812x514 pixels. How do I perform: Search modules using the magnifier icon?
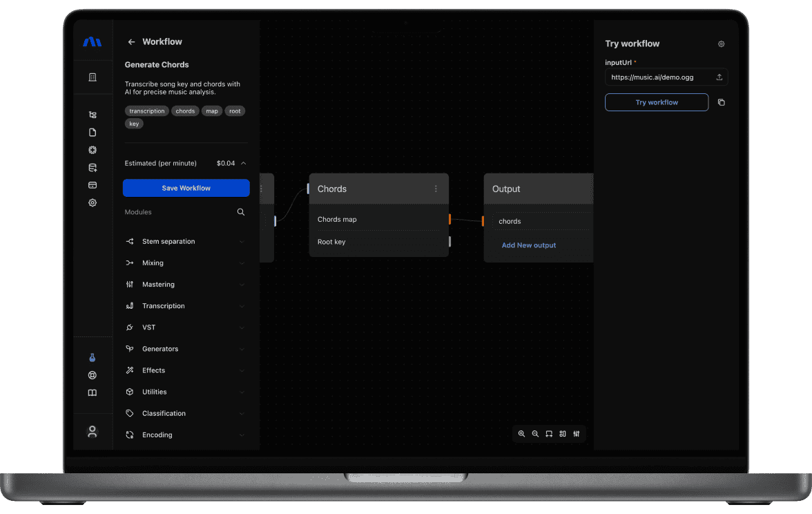(241, 212)
